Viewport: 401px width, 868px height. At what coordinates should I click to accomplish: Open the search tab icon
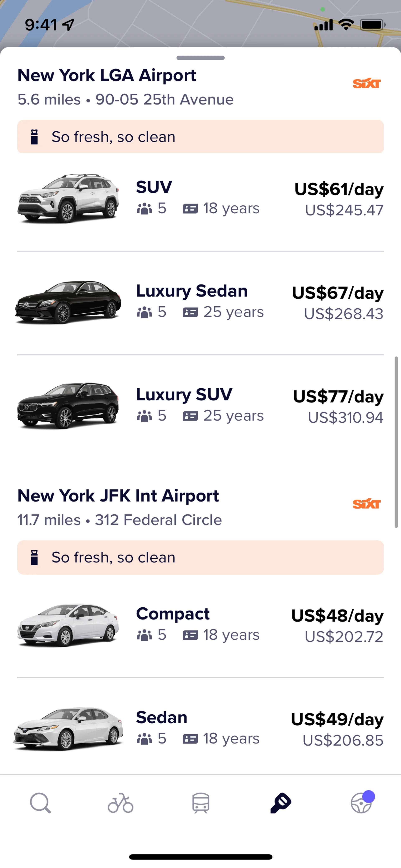pos(40,803)
